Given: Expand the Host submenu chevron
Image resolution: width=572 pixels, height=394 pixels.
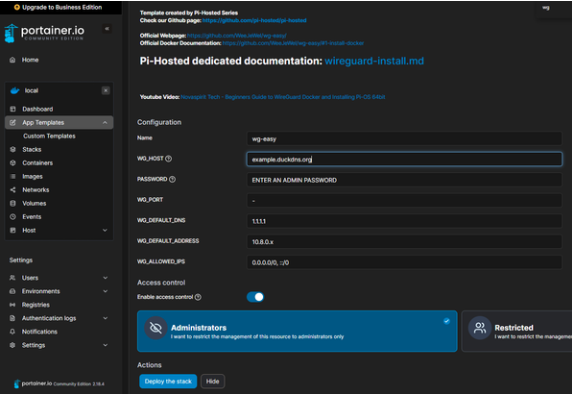Looking at the screenshot, I should [105, 230].
